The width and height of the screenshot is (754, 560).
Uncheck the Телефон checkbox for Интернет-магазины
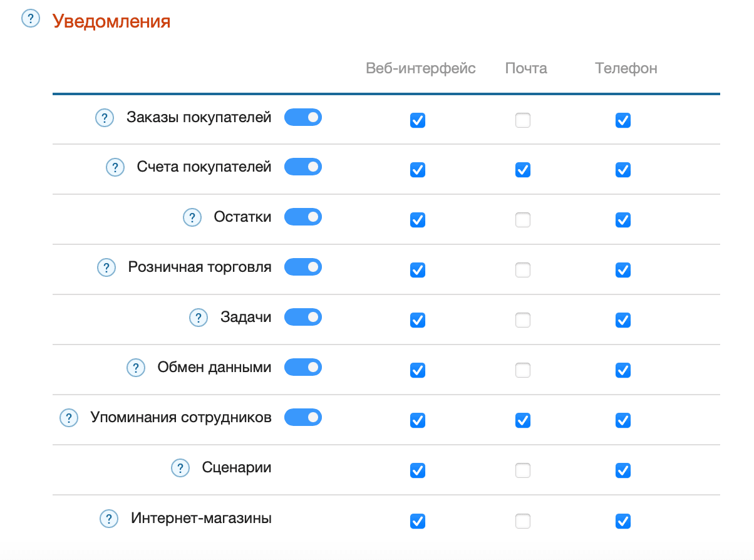tap(623, 521)
